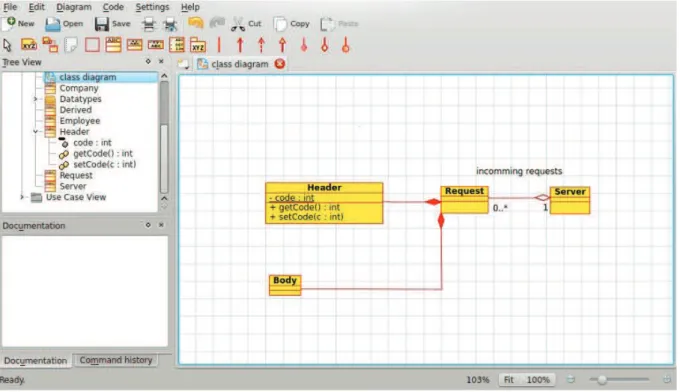This screenshot has height=392, width=680.
Task: Reset zoom to 100%
Action: click(538, 380)
